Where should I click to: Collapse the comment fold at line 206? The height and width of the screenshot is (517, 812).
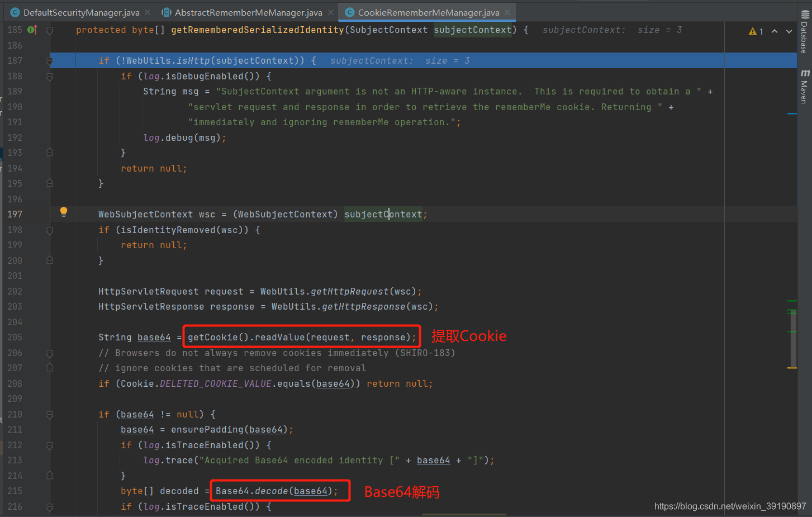click(x=50, y=353)
